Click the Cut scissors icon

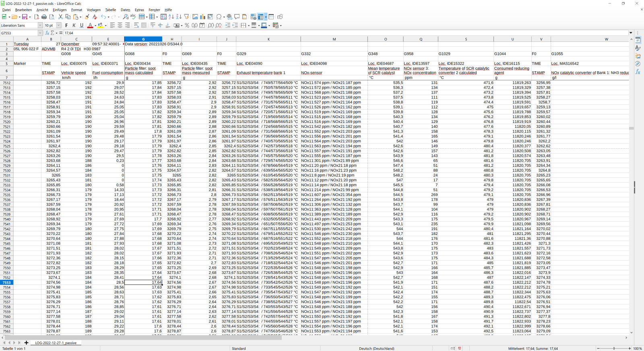[60, 17]
